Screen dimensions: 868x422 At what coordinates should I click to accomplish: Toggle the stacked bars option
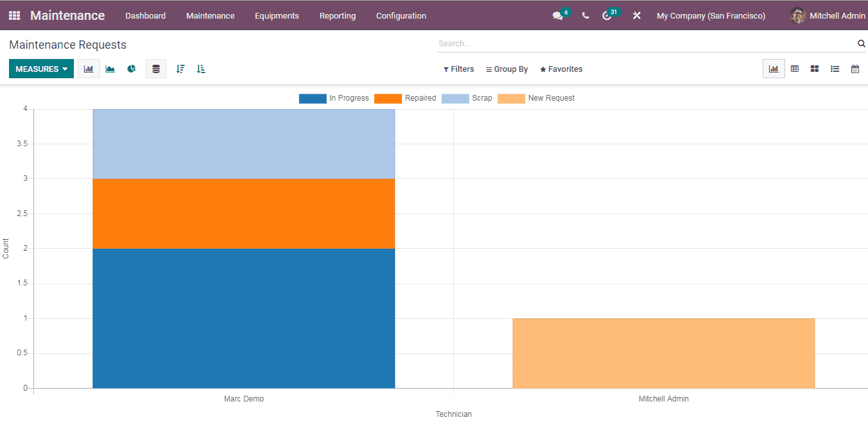pyautogui.click(x=155, y=69)
